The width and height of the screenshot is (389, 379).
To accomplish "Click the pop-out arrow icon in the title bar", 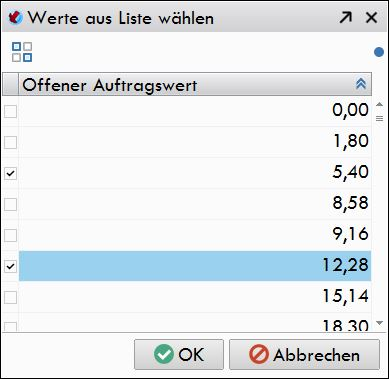I will point(346,17).
